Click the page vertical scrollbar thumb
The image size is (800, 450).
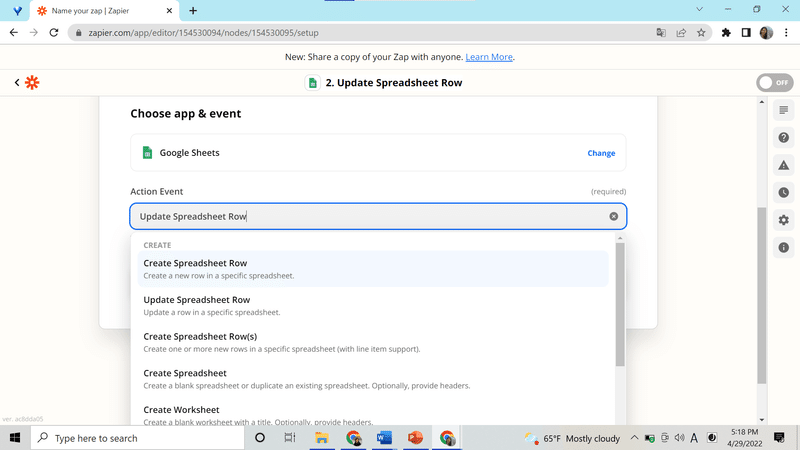(762, 295)
